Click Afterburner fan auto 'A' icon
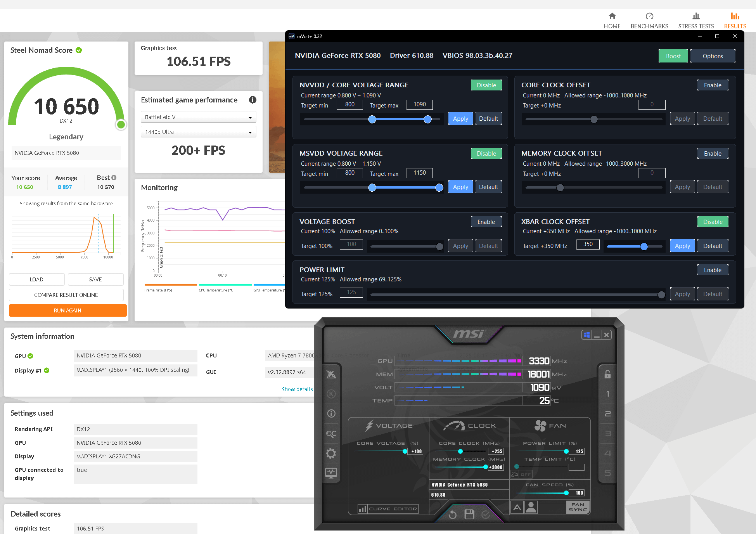Image resolution: width=756 pixels, height=534 pixels. pyautogui.click(x=517, y=507)
